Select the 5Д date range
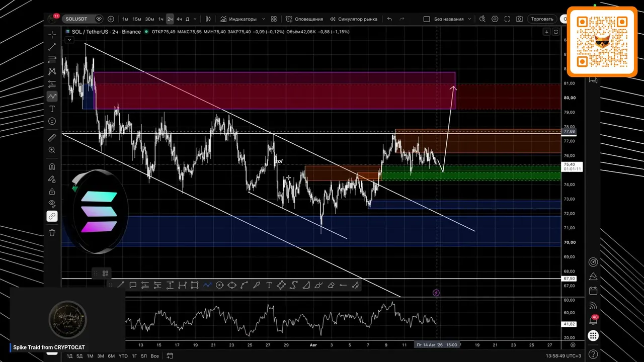This screenshot has height=362, width=644. (79, 356)
